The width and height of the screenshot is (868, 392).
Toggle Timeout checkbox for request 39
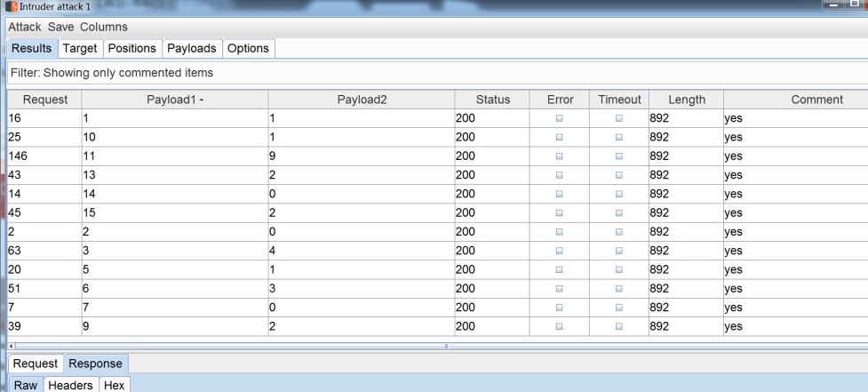coord(619,326)
